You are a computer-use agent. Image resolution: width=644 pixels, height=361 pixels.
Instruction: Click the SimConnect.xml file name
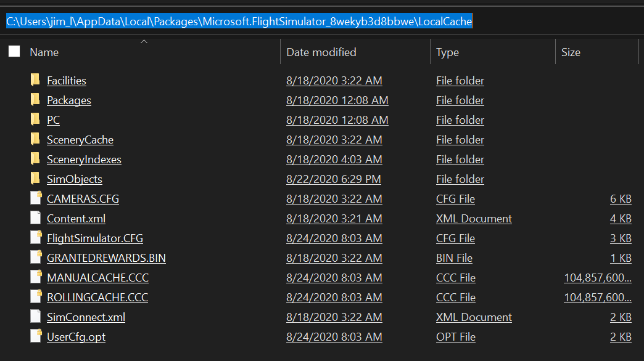pyautogui.click(x=86, y=317)
